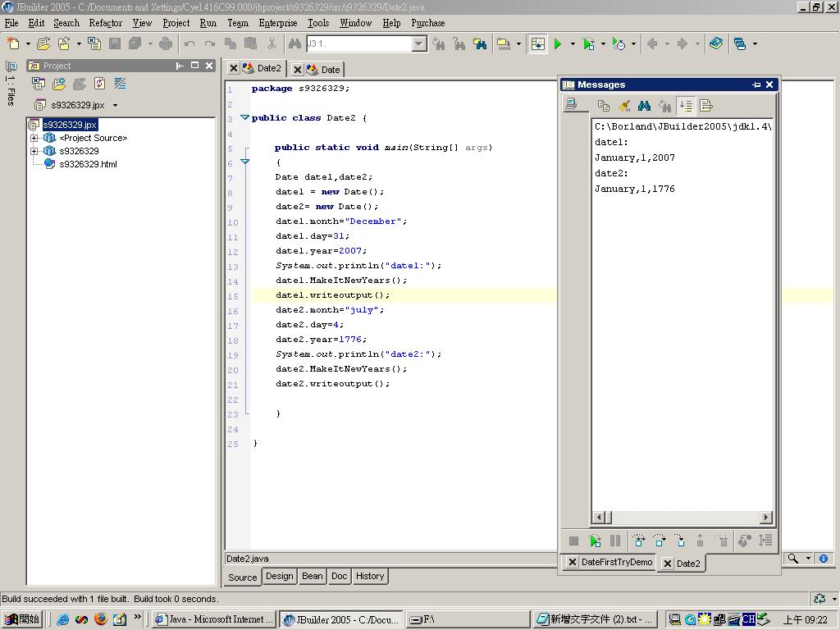The height and width of the screenshot is (630, 840).
Task: Collapse the class Date2 code fold triangle
Action: [x=244, y=117]
